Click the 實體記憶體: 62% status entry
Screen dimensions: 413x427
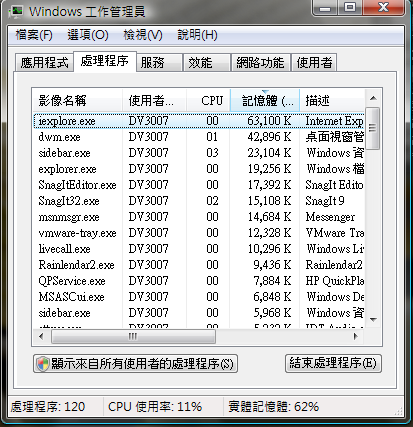[x=273, y=407]
